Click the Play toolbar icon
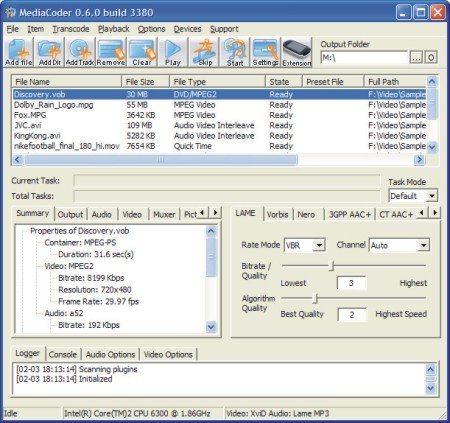Viewport: 450px width, 423px height. [173, 52]
